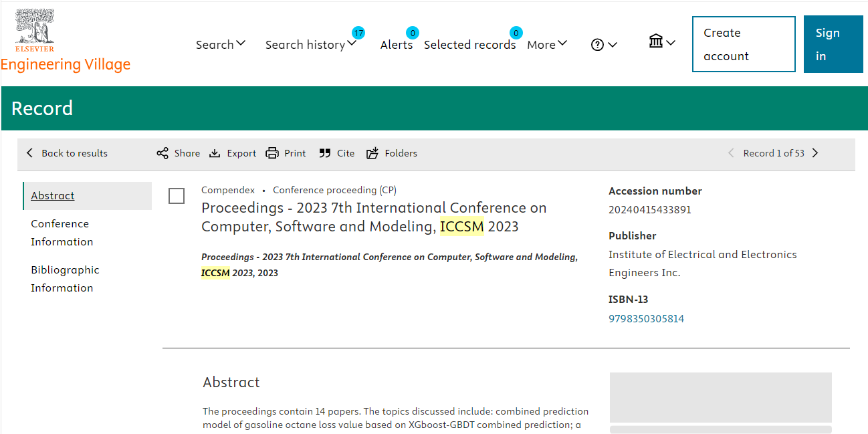Open the Alerts page
Image resolution: width=868 pixels, height=434 pixels.
[x=397, y=45]
